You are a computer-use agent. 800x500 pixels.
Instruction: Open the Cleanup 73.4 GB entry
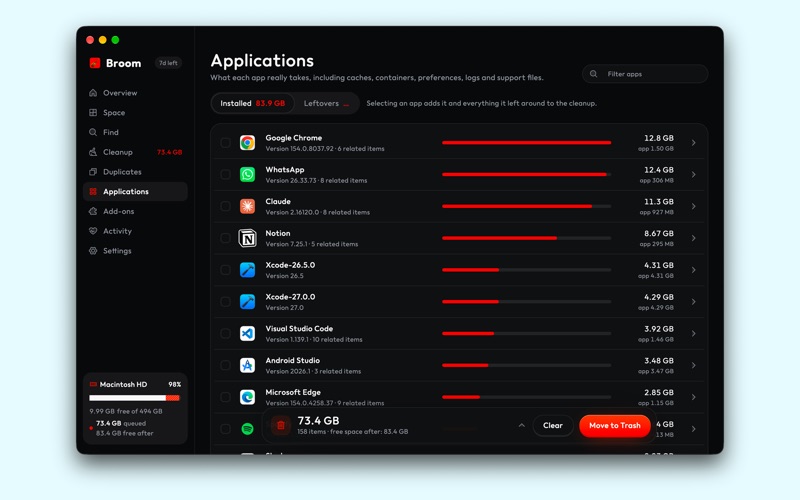pyautogui.click(x=135, y=152)
